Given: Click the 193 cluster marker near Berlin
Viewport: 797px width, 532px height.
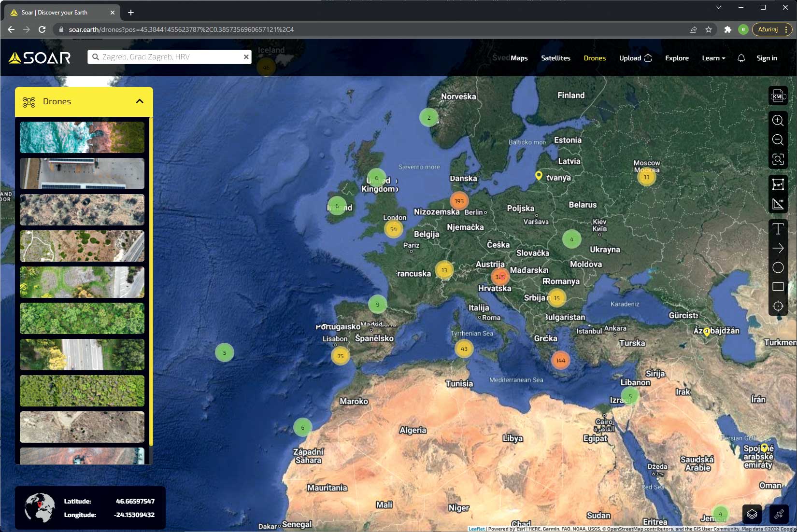Looking at the screenshot, I should click(459, 201).
